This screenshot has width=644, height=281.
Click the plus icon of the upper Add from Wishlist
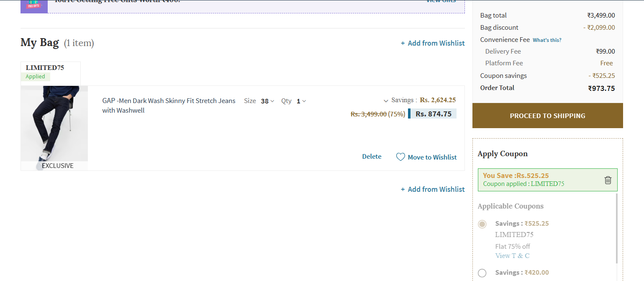tap(403, 43)
